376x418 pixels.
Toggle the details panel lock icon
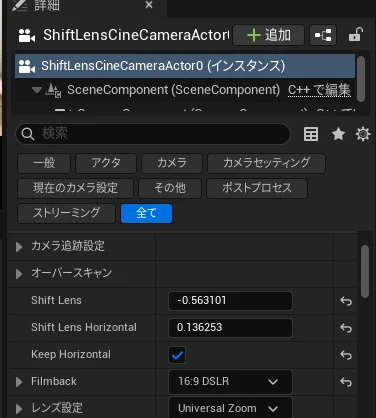click(x=355, y=35)
